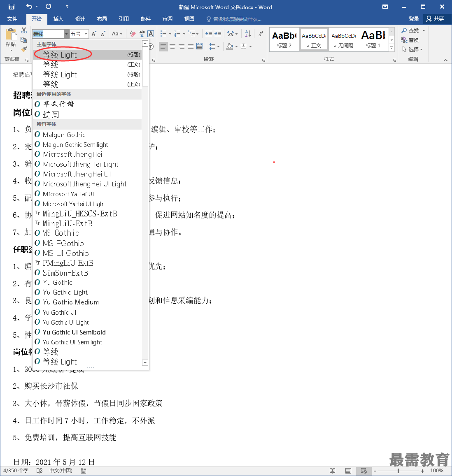452x476 pixels.
Task: Open the spelling proofing status icon
Action: [40, 471]
